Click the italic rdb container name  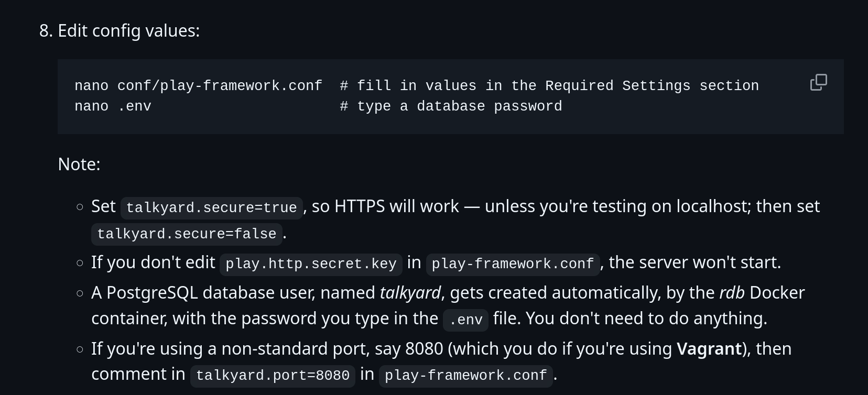732,293
